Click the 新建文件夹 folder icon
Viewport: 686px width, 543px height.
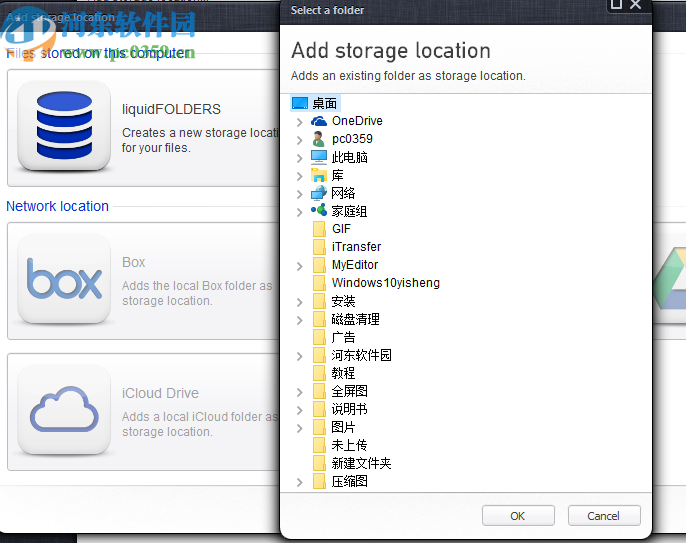click(x=319, y=463)
